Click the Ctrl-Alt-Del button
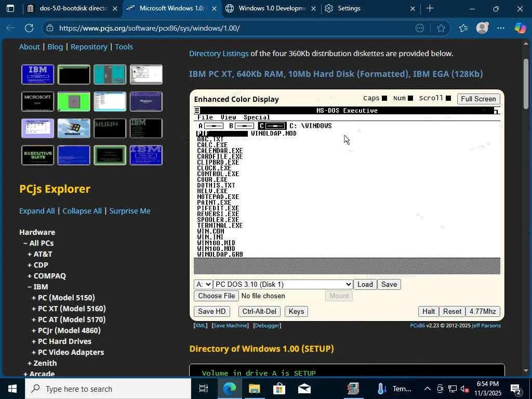The height and width of the screenshot is (399, 532). point(259,312)
